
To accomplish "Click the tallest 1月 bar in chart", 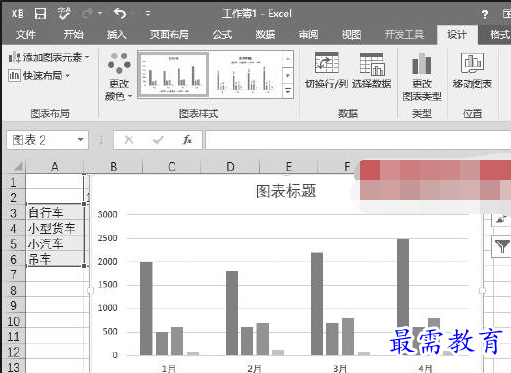I will tap(146, 308).
